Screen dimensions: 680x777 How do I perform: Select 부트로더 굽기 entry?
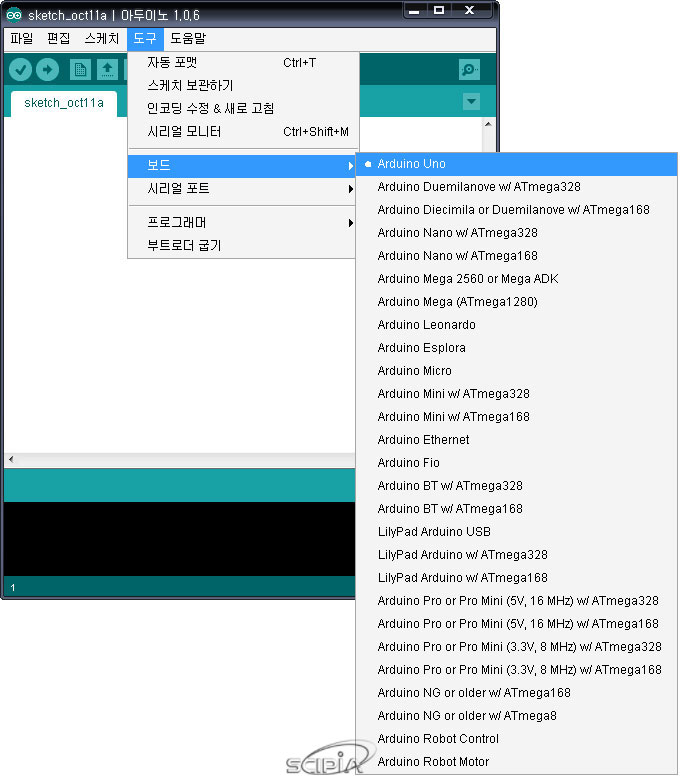(241, 245)
